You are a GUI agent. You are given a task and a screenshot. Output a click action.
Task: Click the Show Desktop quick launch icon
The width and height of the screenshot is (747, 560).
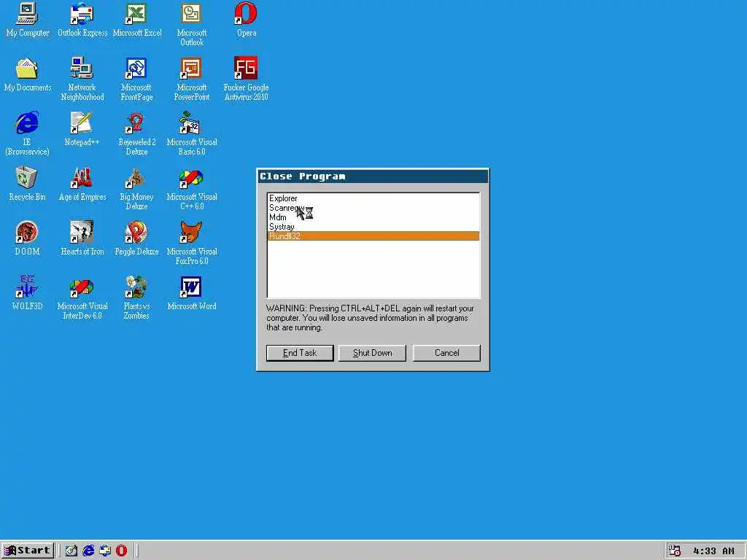tap(71, 551)
